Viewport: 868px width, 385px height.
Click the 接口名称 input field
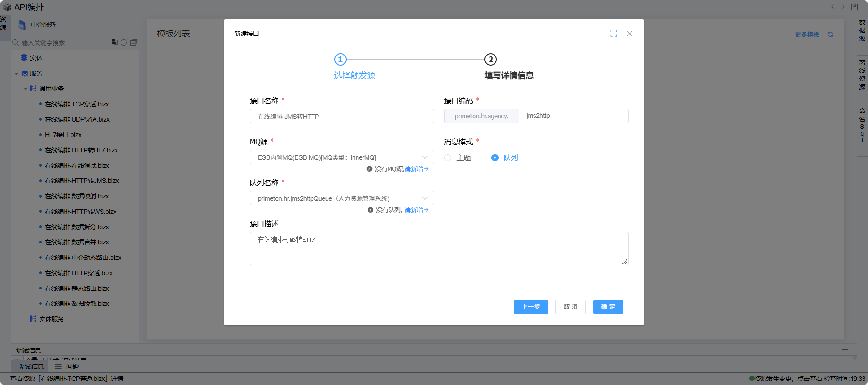tap(341, 117)
